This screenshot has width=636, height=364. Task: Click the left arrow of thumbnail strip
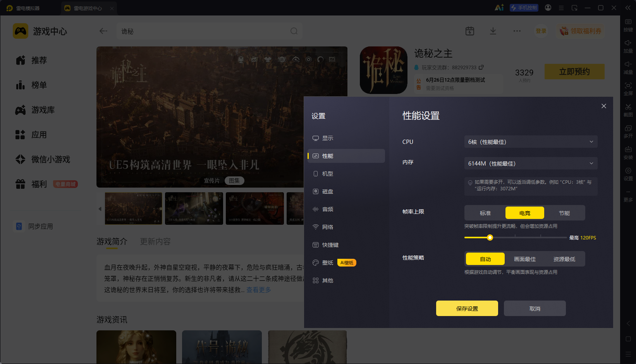(100, 209)
